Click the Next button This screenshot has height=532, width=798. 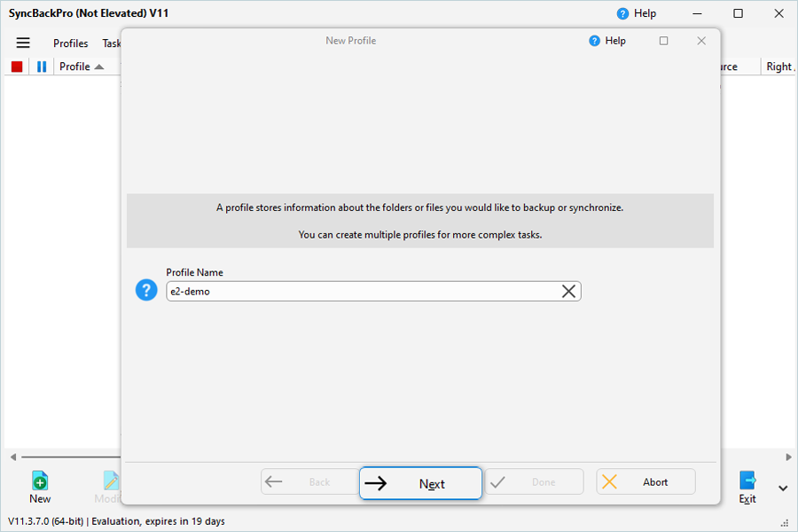coord(420,483)
